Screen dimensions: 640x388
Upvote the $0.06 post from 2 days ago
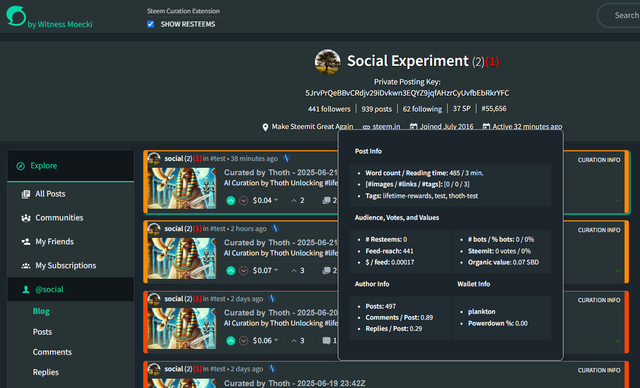pyautogui.click(x=231, y=341)
